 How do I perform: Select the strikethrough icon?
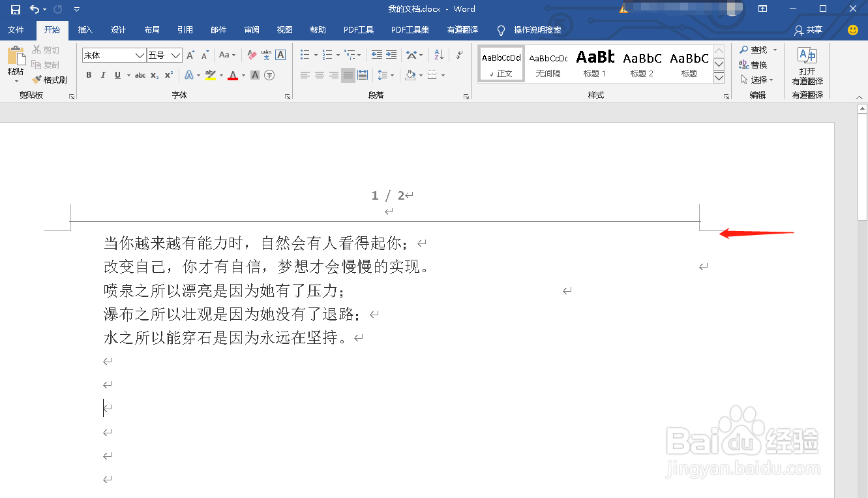tap(140, 75)
